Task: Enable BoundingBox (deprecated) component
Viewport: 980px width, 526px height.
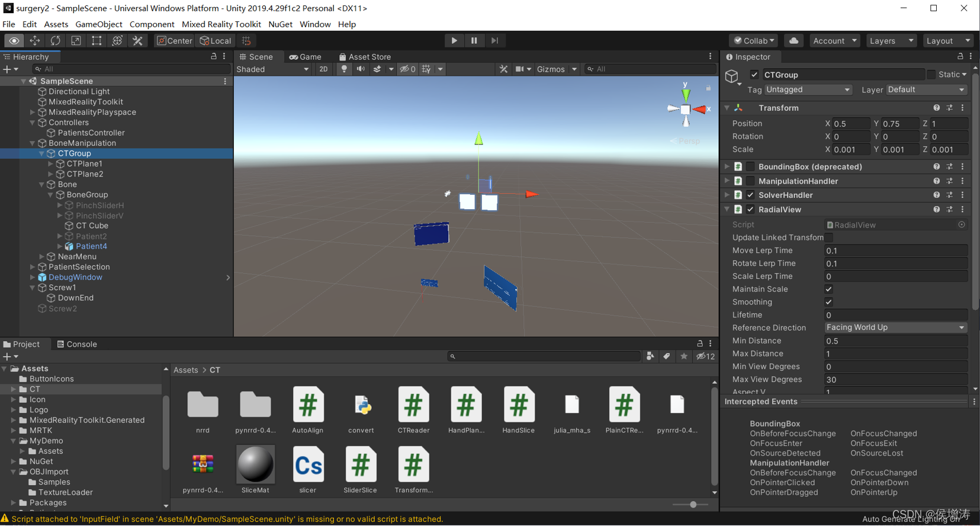Action: tap(750, 167)
